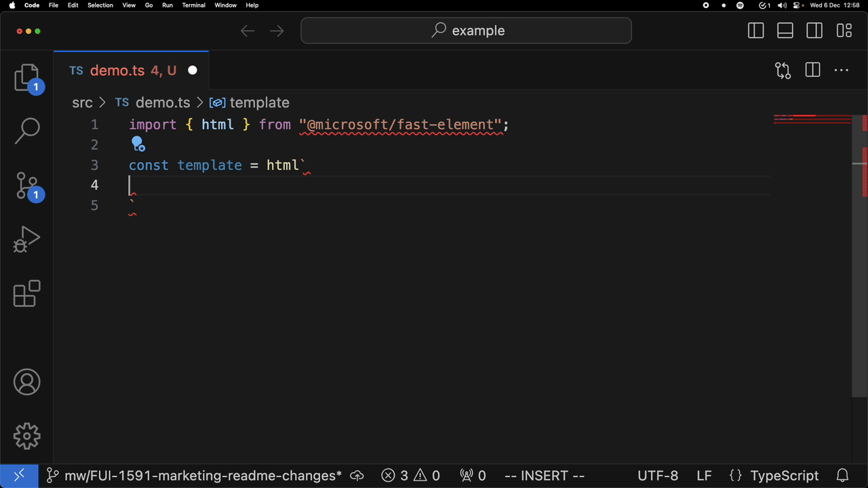Image resolution: width=868 pixels, height=488 pixels.
Task: Open the Manage gear menu
Action: coord(27,436)
